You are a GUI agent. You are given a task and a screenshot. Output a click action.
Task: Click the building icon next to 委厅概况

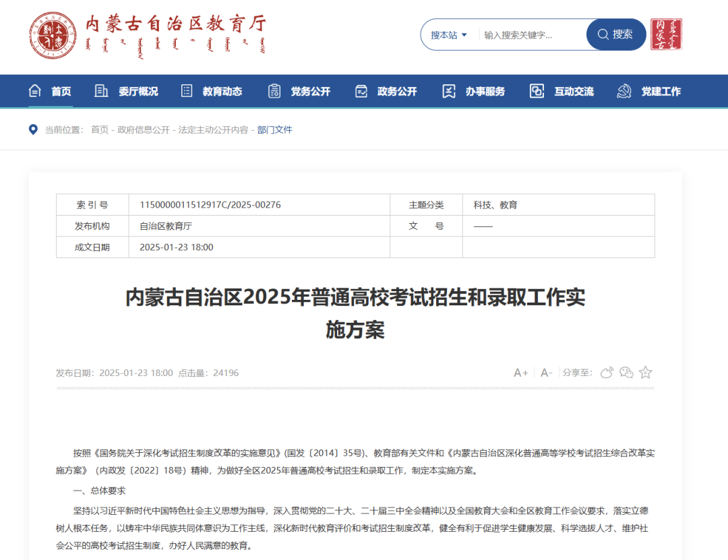(101, 91)
